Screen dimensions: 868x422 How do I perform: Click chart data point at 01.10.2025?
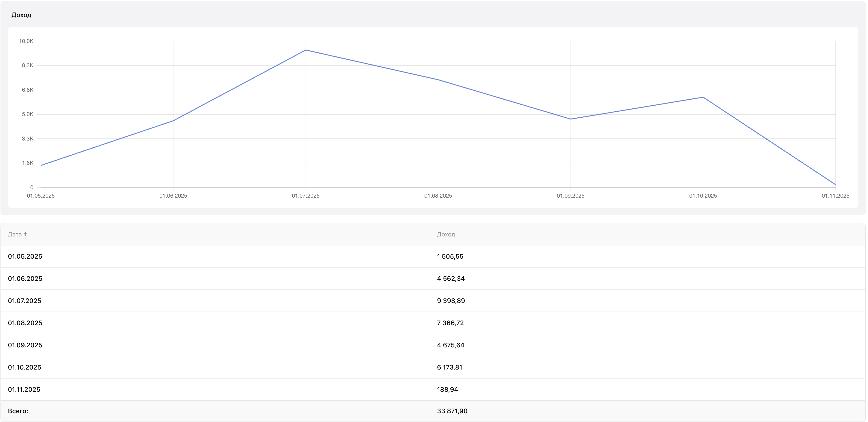point(703,97)
